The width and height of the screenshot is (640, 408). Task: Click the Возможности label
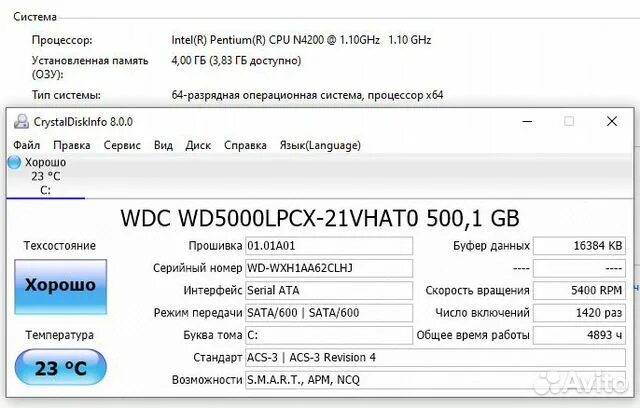coord(207,380)
